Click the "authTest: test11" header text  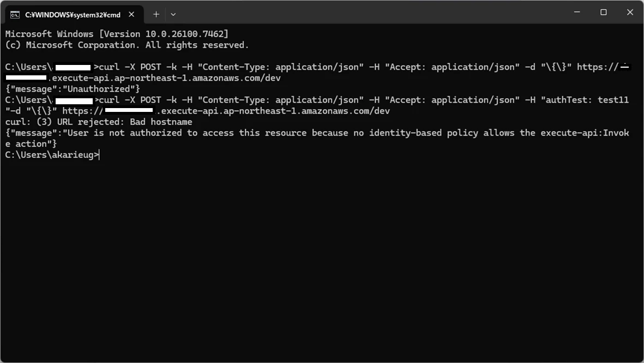[x=585, y=100]
